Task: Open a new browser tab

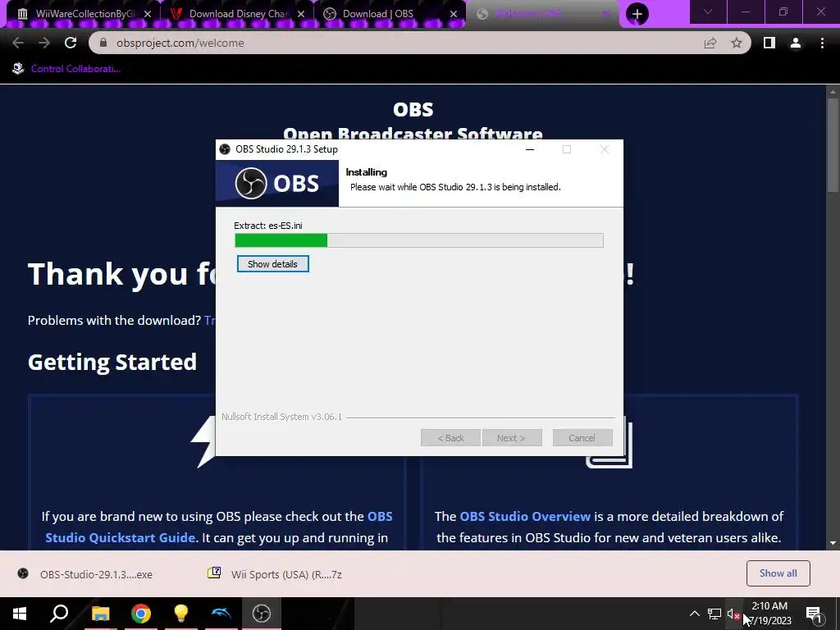Action: (x=637, y=14)
